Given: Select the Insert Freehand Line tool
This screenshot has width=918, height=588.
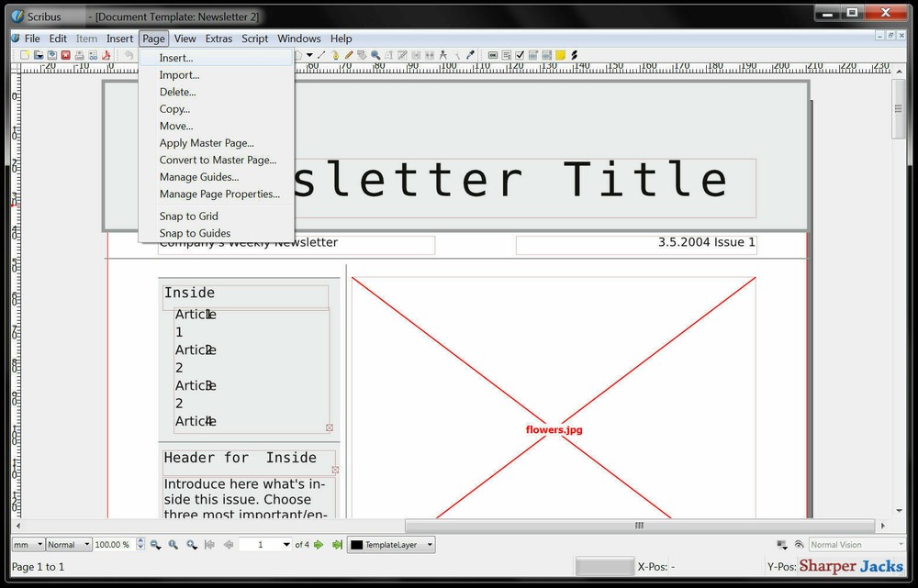Looking at the screenshot, I should (347, 54).
